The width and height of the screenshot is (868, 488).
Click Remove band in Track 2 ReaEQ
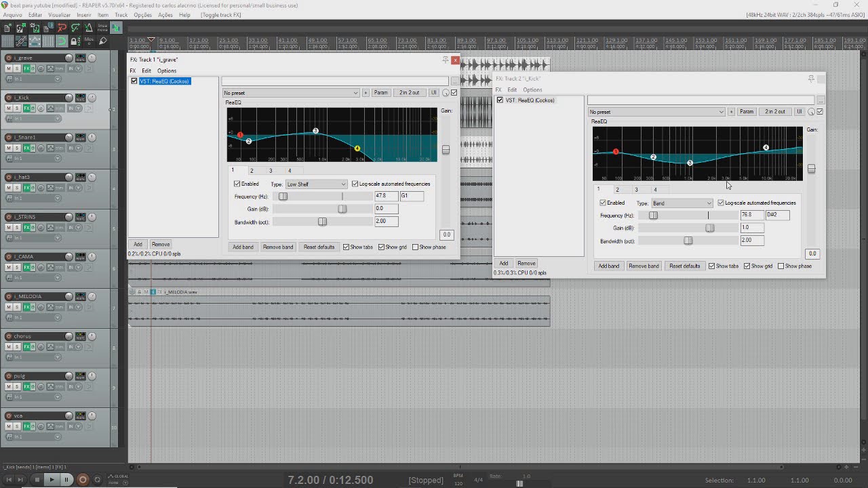644,266
